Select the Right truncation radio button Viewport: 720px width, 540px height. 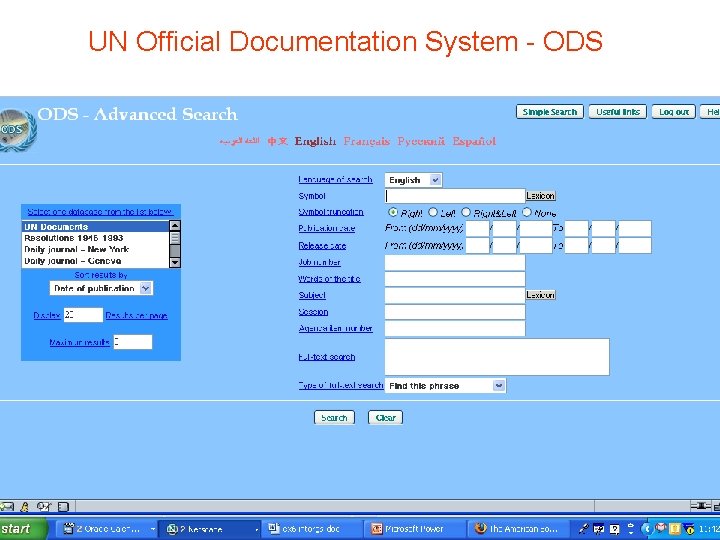tap(393, 212)
